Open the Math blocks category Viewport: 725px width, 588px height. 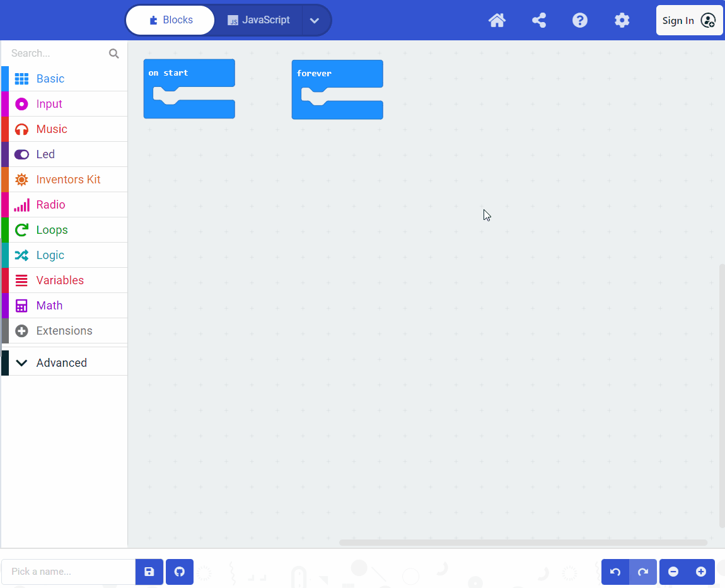click(64, 306)
